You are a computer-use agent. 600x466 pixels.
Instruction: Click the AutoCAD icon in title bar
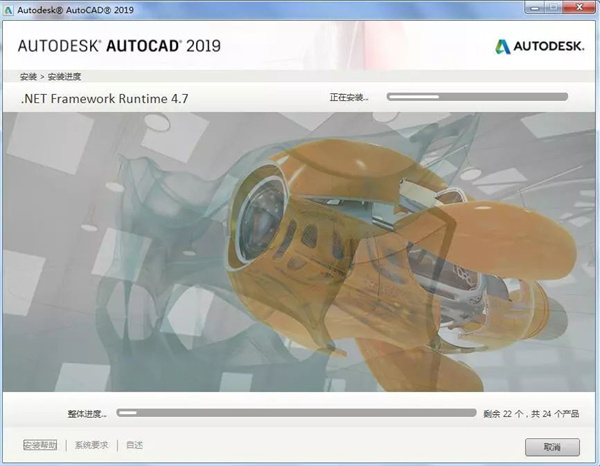point(8,10)
